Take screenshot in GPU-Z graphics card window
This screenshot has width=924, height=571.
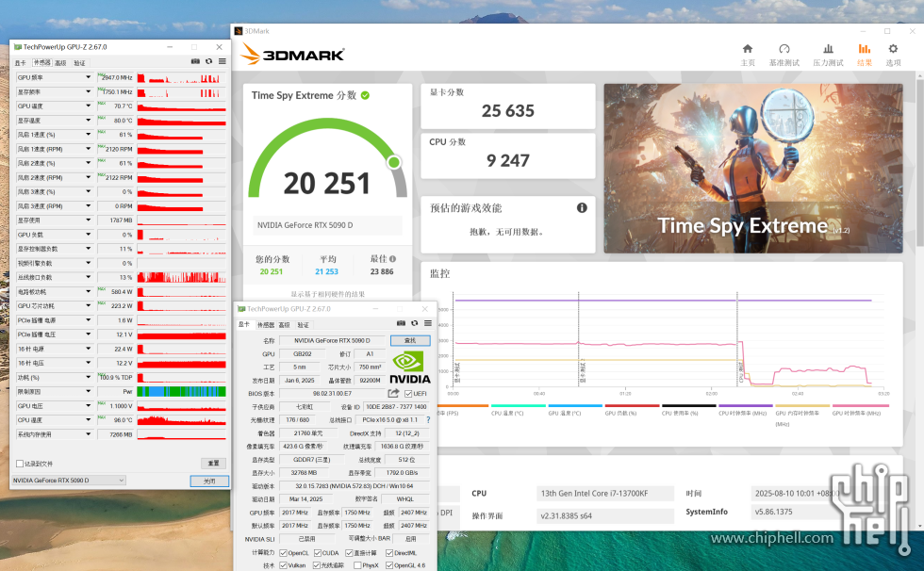401,323
